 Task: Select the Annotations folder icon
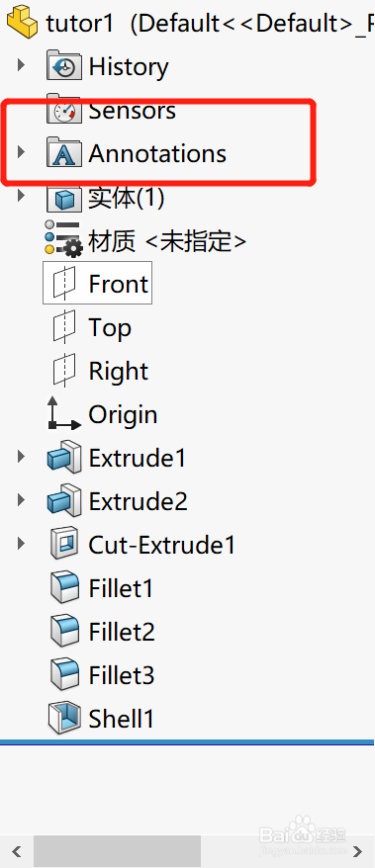coord(64,153)
